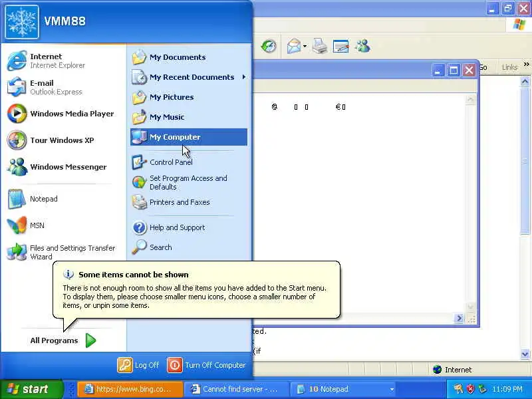Viewport: 532px width, 399px height.
Task: Open Set Program Access and Defaults
Action: (189, 182)
